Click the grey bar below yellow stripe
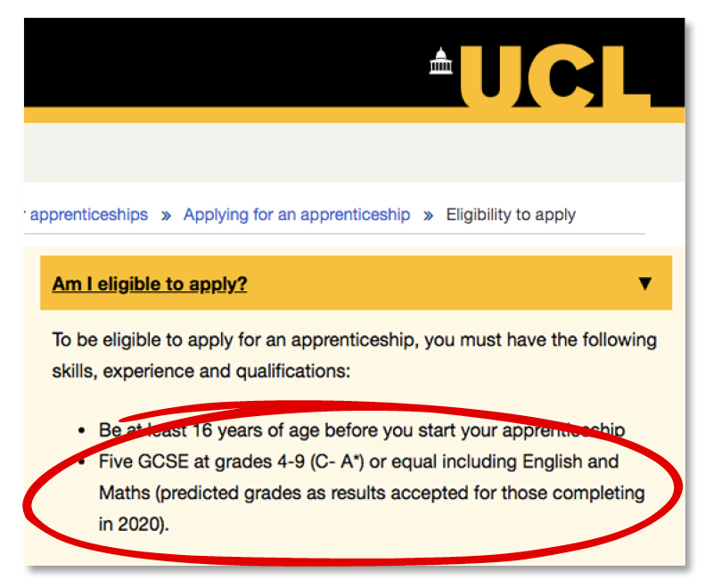Viewport: 713px width, 588px height. (x=354, y=152)
